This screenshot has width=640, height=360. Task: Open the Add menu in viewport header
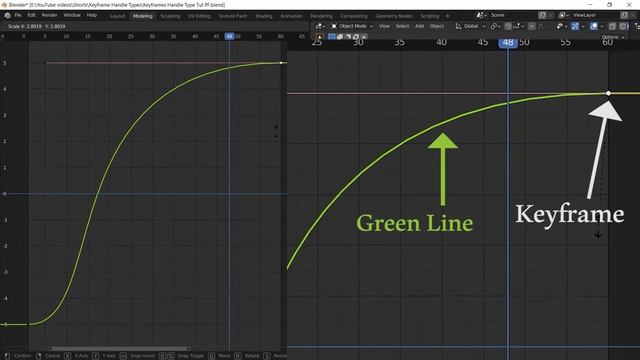pyautogui.click(x=419, y=26)
